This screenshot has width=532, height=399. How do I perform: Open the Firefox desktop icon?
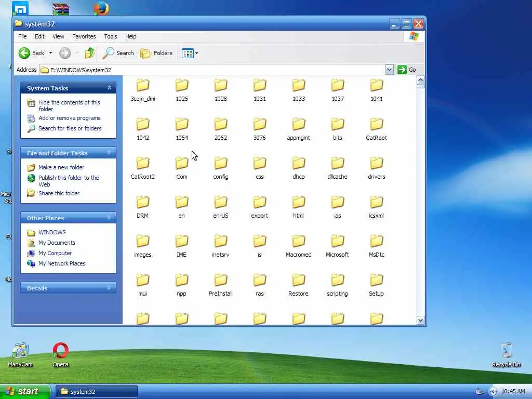tap(101, 8)
